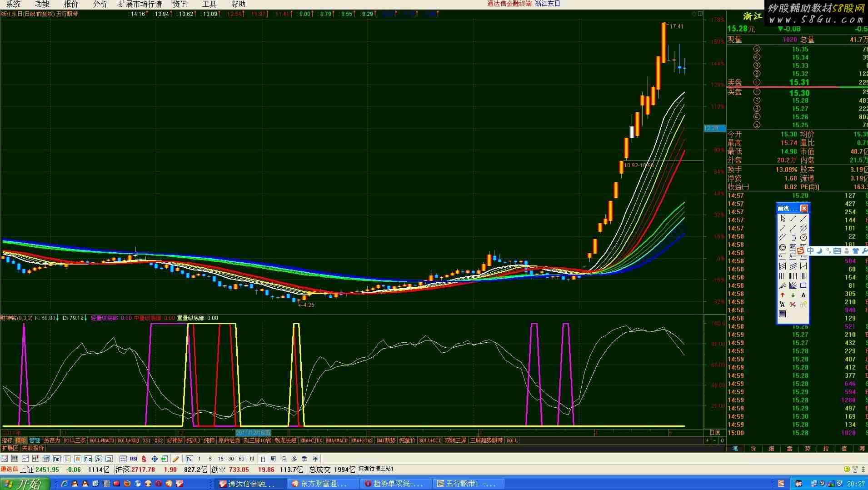The image size is (868, 490).
Task: Open the 日线 period selector below chart
Action: 714,432
